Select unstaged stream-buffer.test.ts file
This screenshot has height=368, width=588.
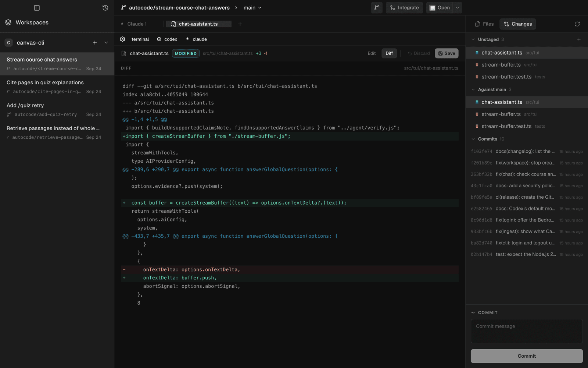[527, 77]
